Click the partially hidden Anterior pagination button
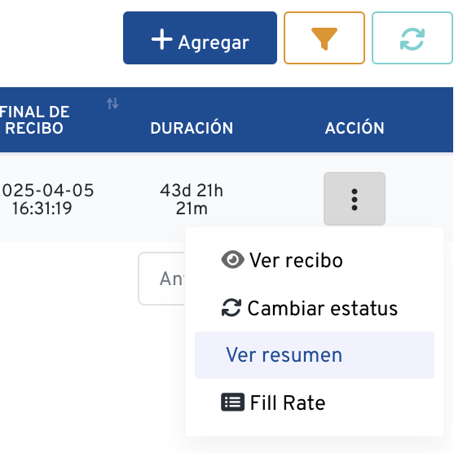This screenshot has height=453, width=476. coord(162,279)
